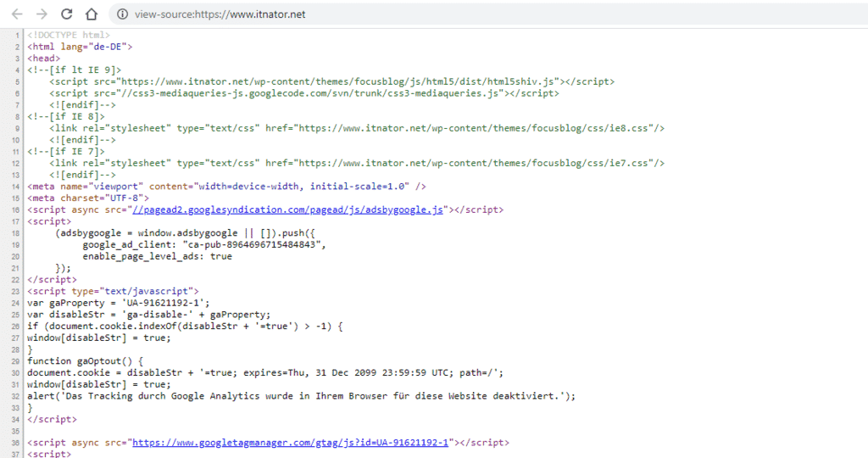Click the <!--[if lt IE 9]> comment
The width and height of the screenshot is (868, 458).
click(x=75, y=70)
